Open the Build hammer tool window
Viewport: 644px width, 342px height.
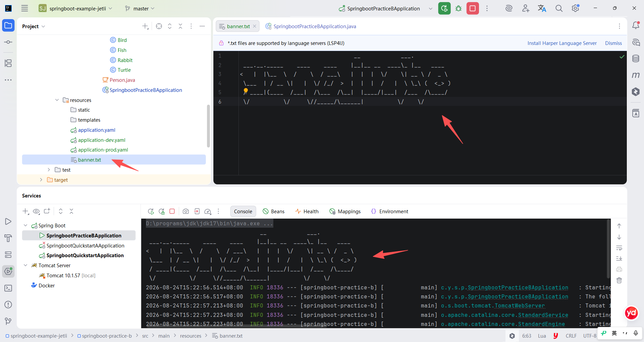click(8, 238)
